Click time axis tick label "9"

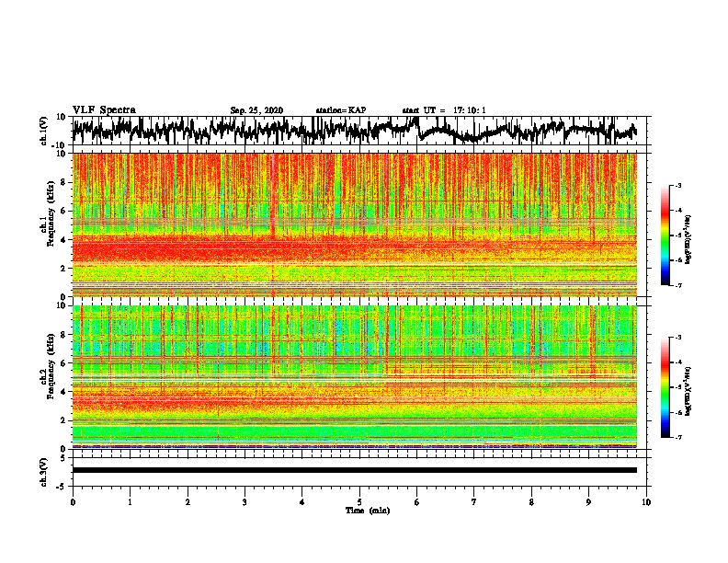(x=588, y=502)
